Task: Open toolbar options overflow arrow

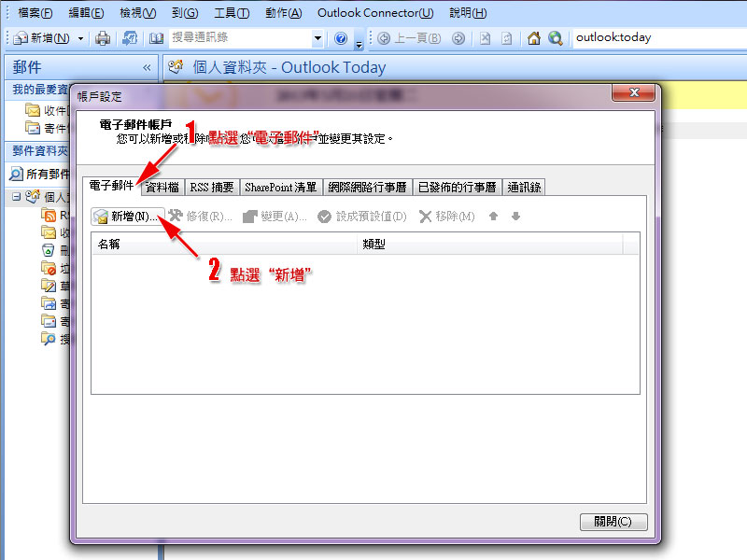Action: tap(359, 45)
